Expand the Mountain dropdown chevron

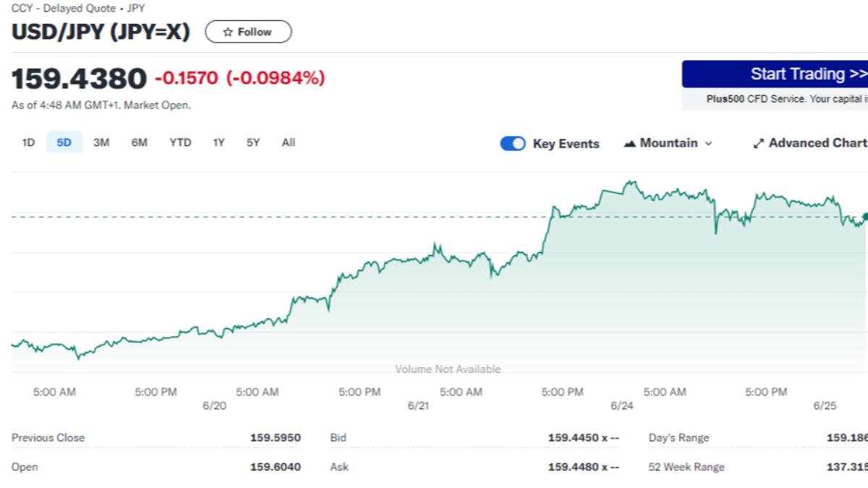pyautogui.click(x=708, y=143)
